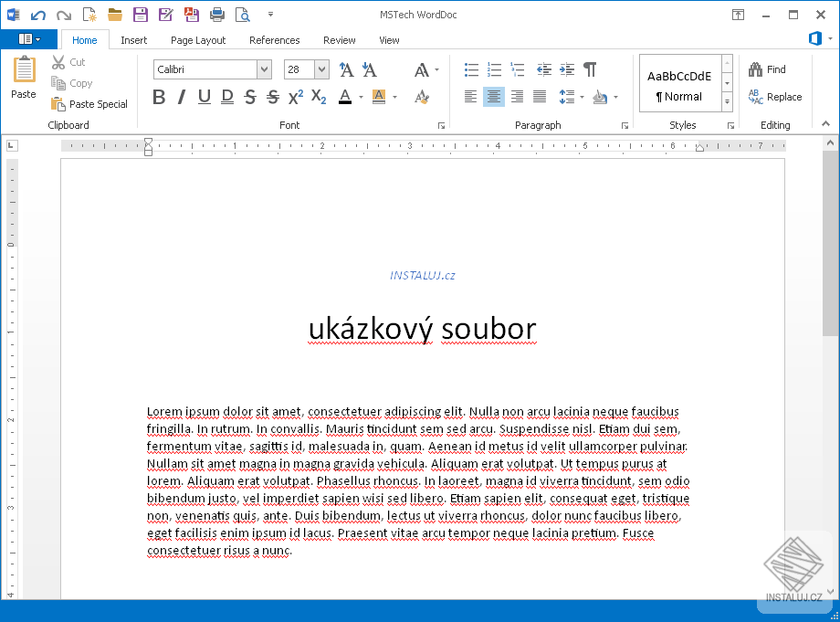The width and height of the screenshot is (840, 622).
Task: Align text right
Action: coord(517,97)
